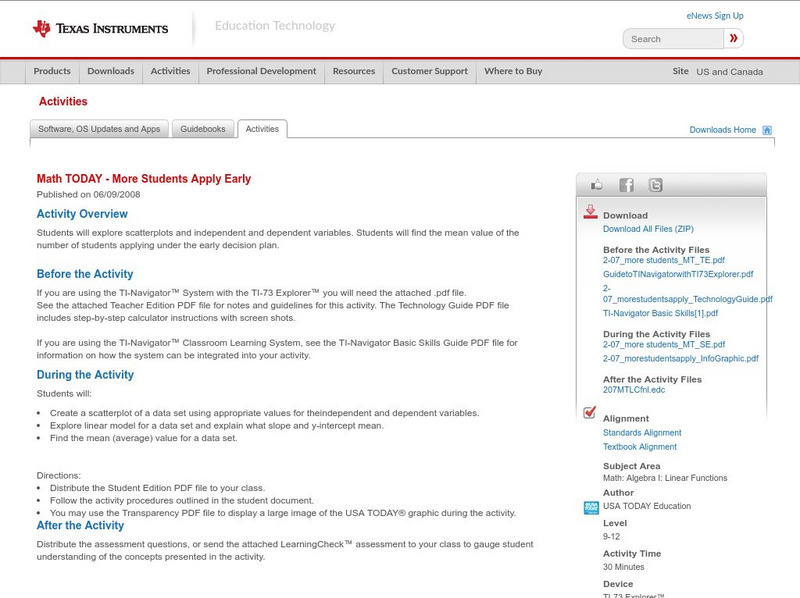
Task: Focus the Search input field
Action: coord(673,39)
